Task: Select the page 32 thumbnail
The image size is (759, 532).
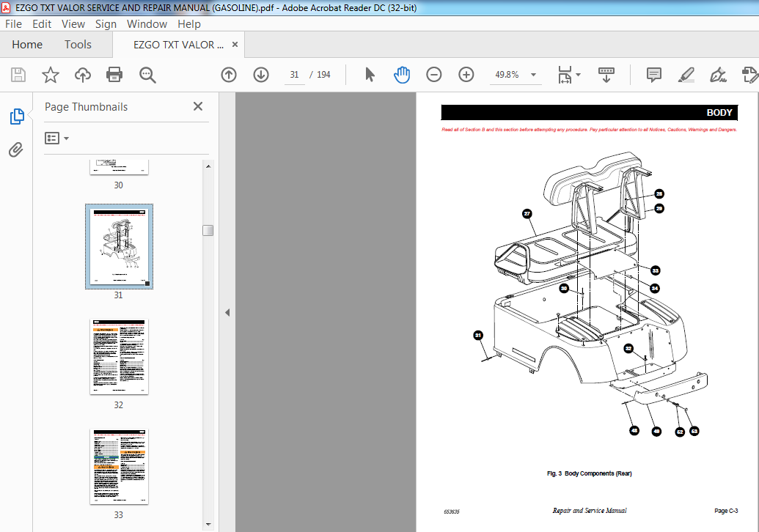Action: point(119,356)
